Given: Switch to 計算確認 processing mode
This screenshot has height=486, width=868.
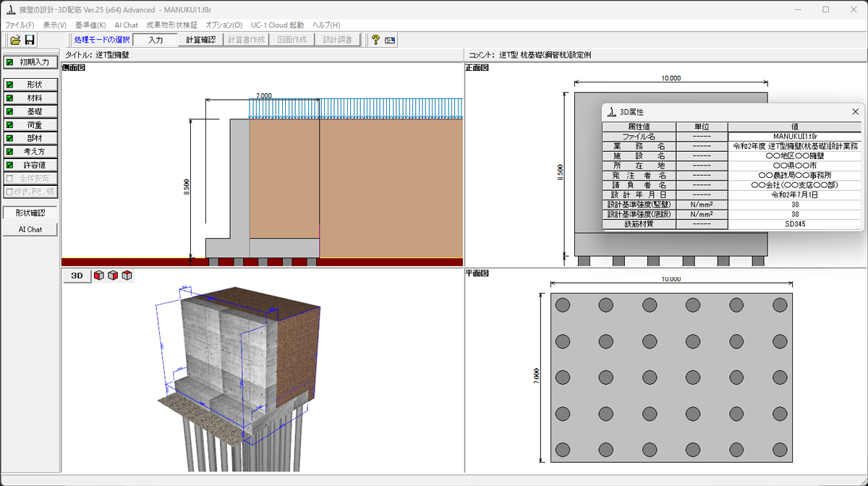Looking at the screenshot, I should pyautogui.click(x=200, y=40).
